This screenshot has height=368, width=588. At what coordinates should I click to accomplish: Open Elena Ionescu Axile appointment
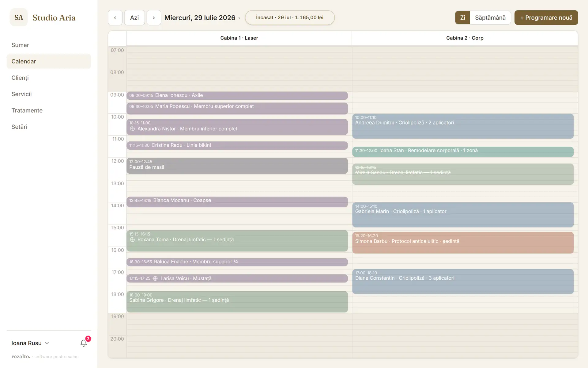coord(237,95)
